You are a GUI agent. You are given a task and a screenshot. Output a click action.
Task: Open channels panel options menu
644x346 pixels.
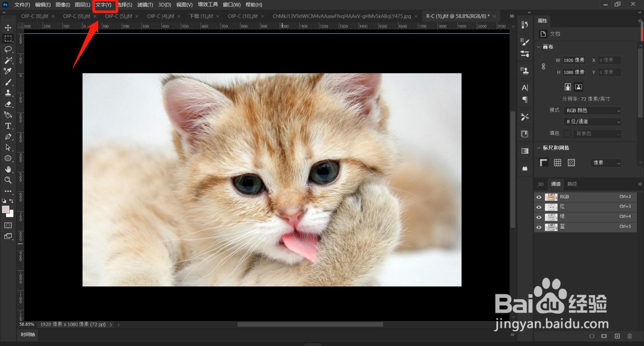(640, 184)
